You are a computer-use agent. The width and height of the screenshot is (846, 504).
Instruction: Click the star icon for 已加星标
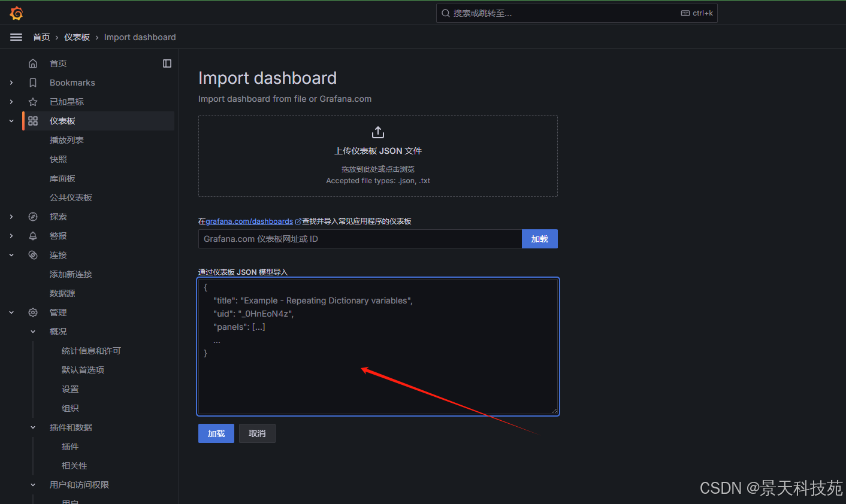click(33, 102)
